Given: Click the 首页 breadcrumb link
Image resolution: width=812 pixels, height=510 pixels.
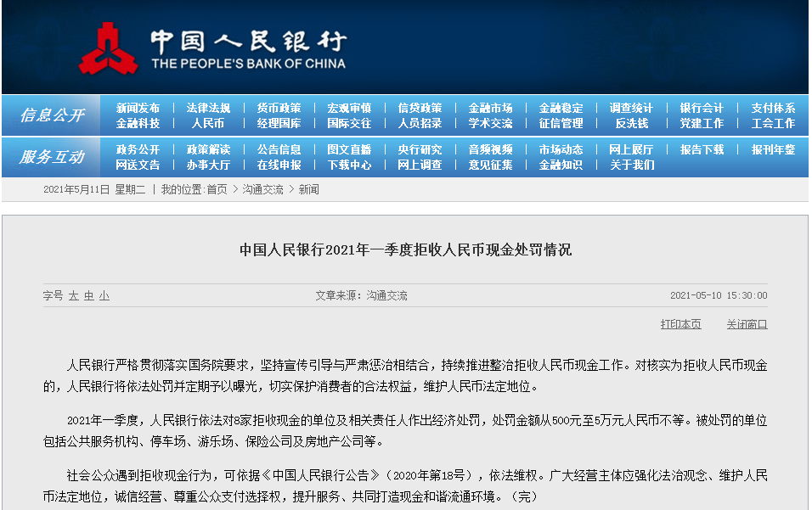Looking at the screenshot, I should (x=217, y=189).
